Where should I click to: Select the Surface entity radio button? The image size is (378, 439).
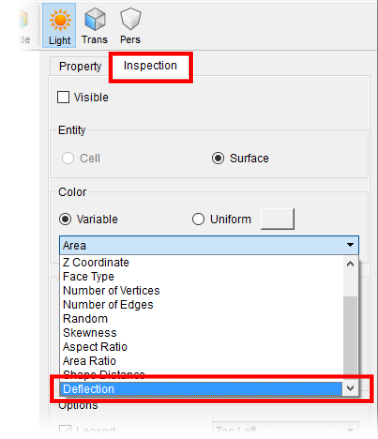click(x=218, y=158)
